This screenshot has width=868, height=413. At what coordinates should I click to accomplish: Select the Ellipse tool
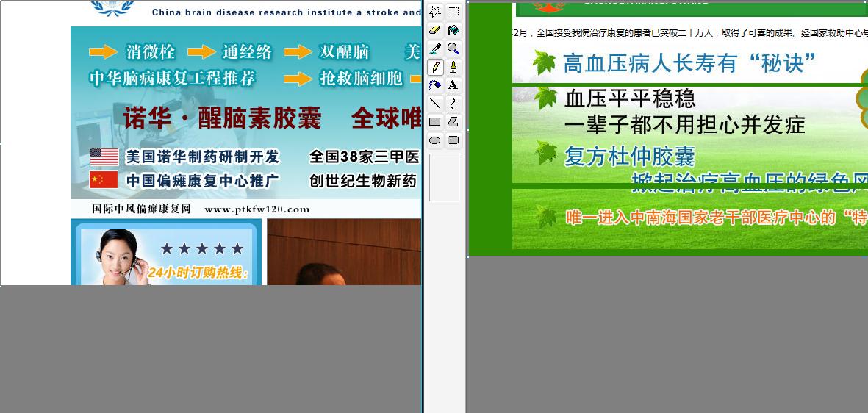tap(435, 140)
